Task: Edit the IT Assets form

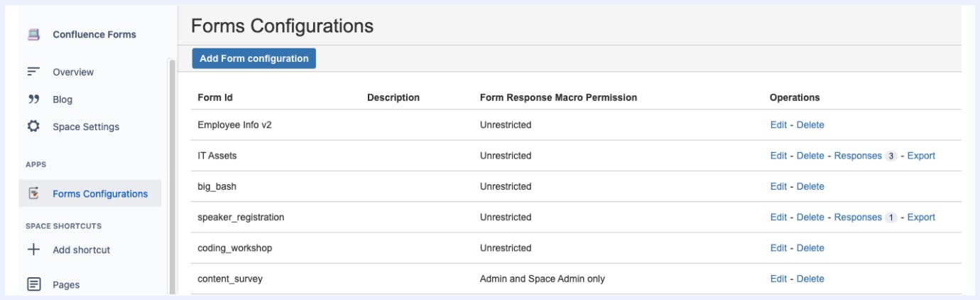Action: [x=778, y=156]
